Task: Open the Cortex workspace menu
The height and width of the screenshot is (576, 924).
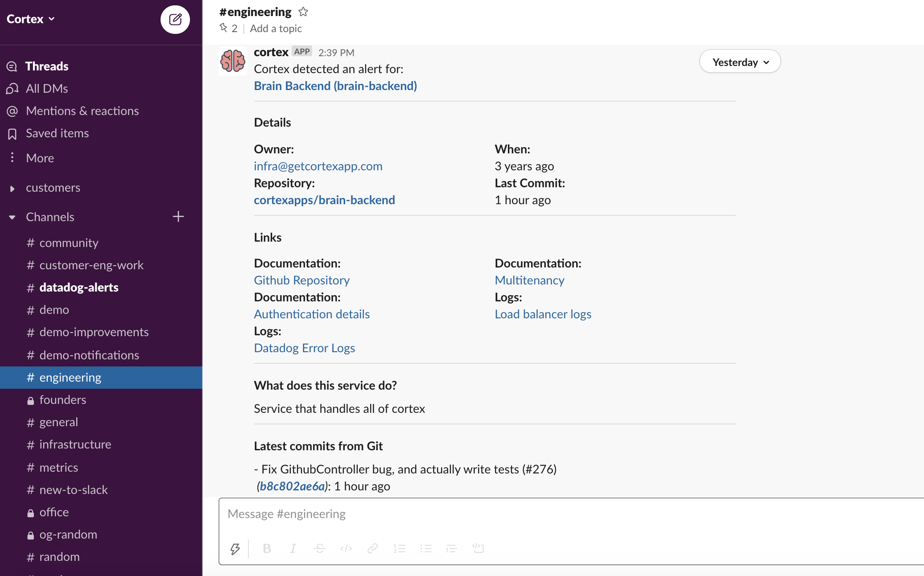Action: (x=31, y=19)
